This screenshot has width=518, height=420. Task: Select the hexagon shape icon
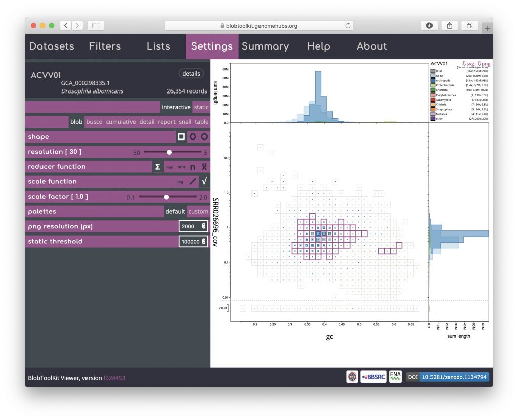tap(193, 137)
